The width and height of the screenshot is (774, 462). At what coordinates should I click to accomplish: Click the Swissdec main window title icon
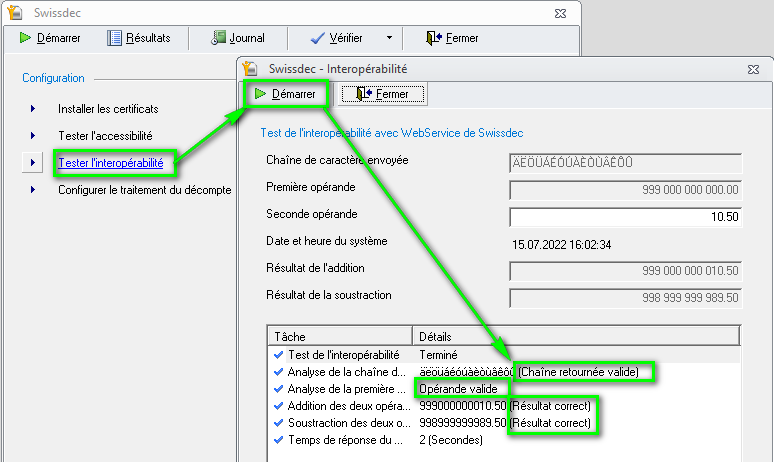(x=15, y=12)
